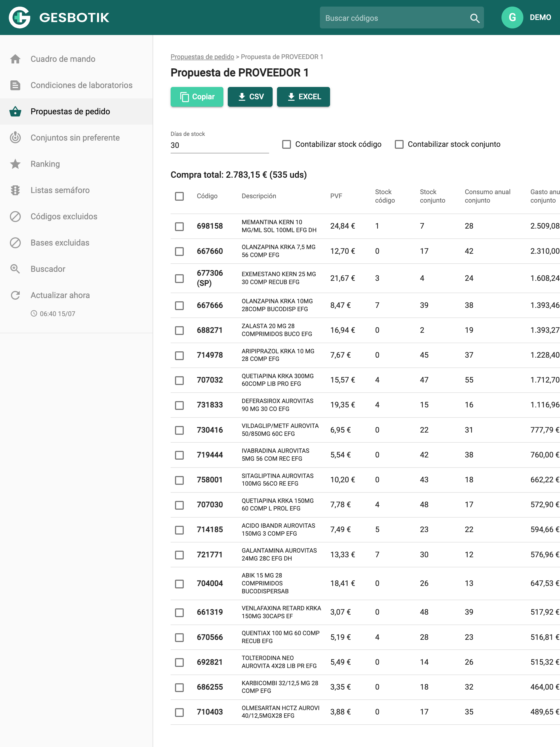Open Condiciones de laboratorios menu item

76,85
